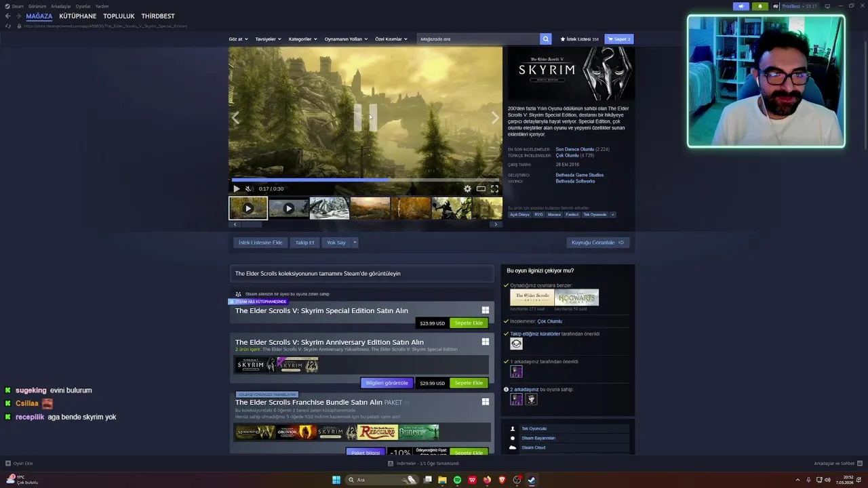Click the Yok Say button
The height and width of the screenshot is (488, 868).
336,243
